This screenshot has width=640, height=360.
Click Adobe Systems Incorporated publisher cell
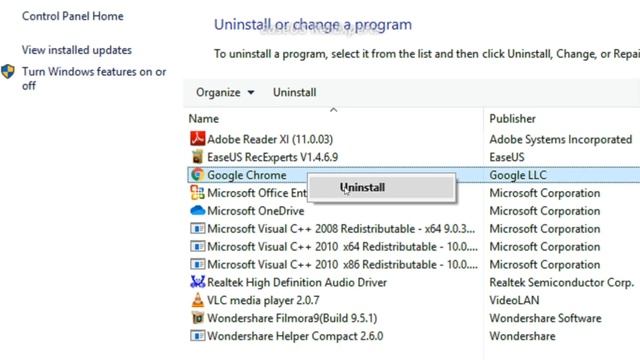[x=561, y=140]
